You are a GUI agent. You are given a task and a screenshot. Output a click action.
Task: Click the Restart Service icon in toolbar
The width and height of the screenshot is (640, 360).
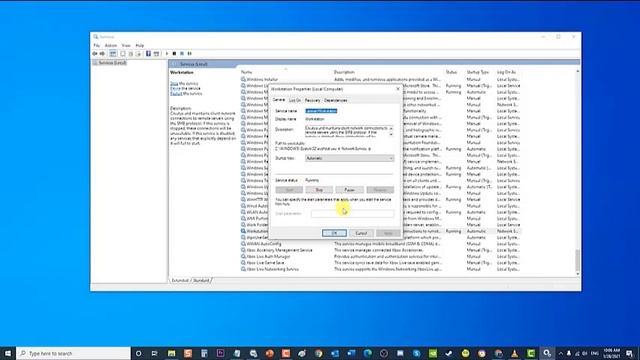pyautogui.click(x=189, y=53)
